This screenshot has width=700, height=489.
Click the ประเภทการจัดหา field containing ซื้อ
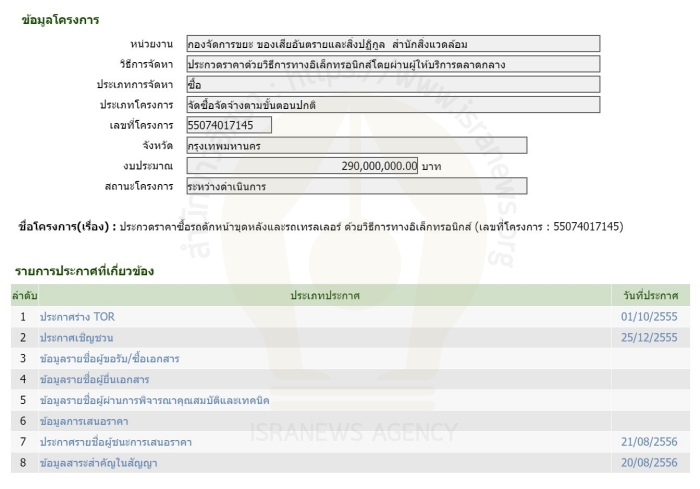point(393,85)
